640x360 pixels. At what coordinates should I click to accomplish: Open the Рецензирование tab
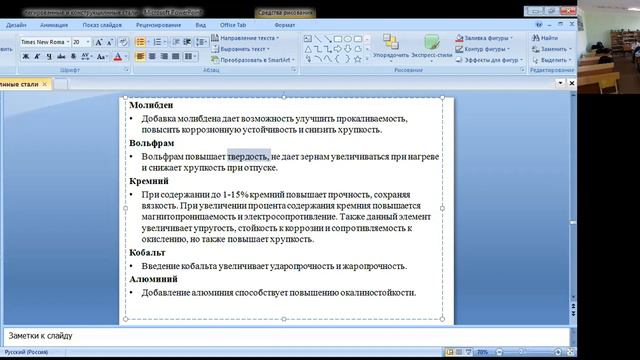coord(158,25)
